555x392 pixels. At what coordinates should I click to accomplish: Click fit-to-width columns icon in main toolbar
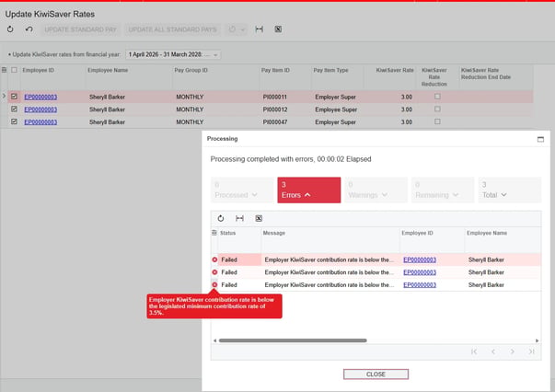tap(260, 29)
